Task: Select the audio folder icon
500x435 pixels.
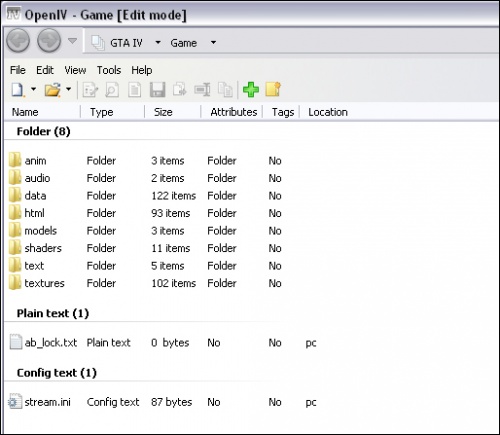Action: 15,177
